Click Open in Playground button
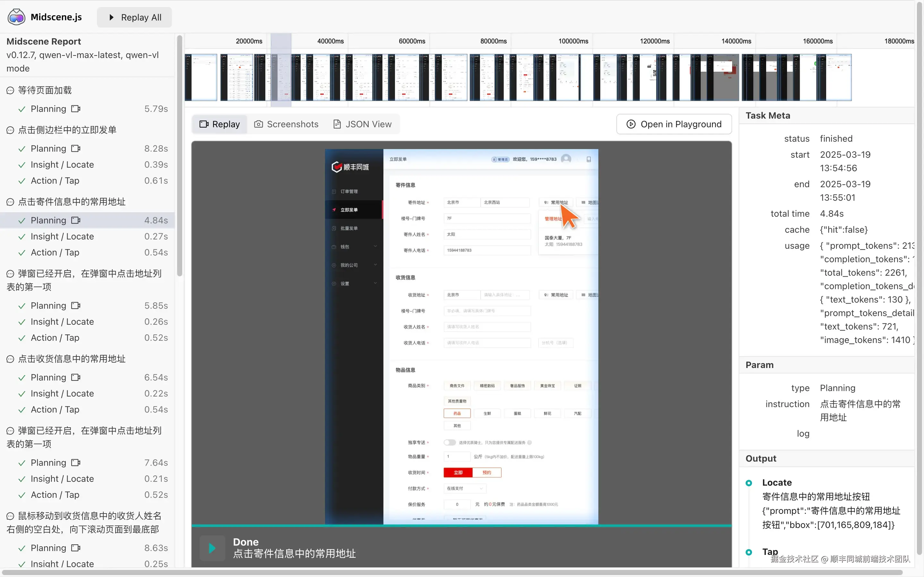The image size is (924, 577). tap(674, 124)
